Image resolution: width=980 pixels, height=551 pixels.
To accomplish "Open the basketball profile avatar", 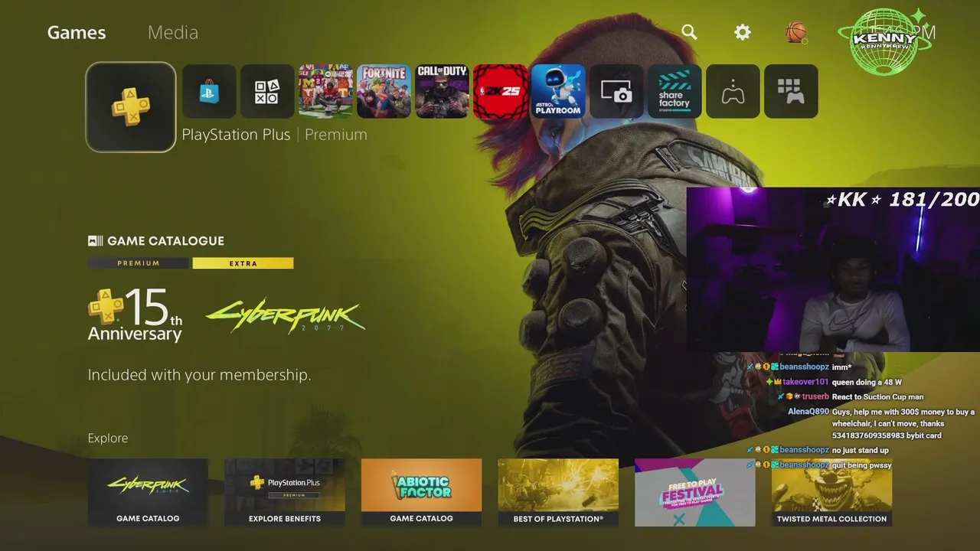I will pos(796,32).
